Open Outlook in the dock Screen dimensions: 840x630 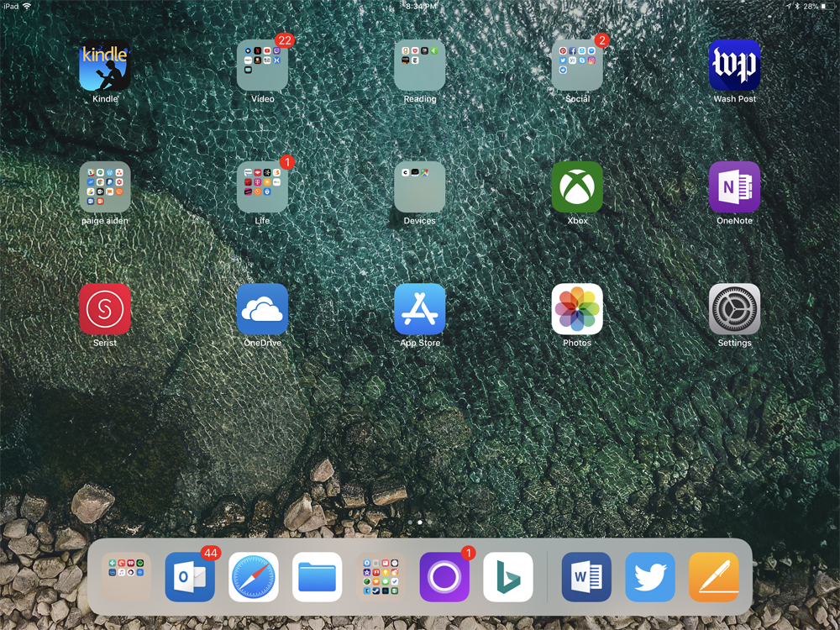(x=190, y=577)
